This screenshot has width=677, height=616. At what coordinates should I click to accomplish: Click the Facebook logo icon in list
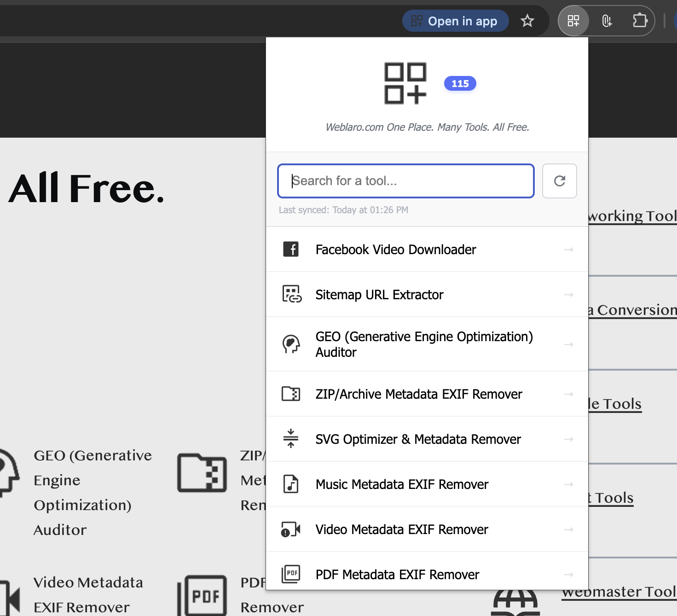click(291, 250)
